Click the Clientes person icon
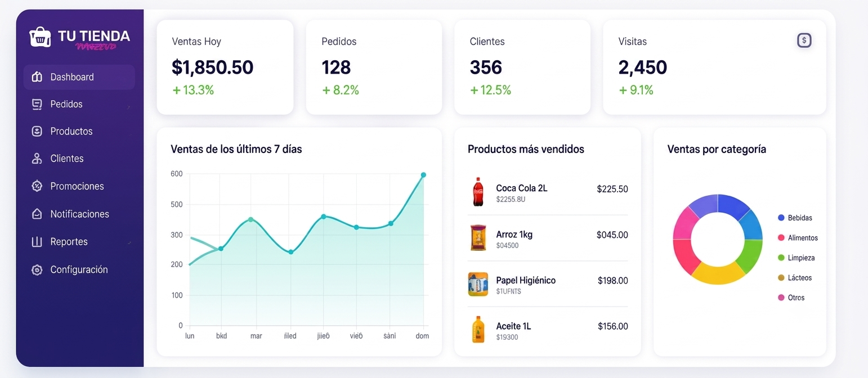The image size is (868, 378). (x=37, y=159)
